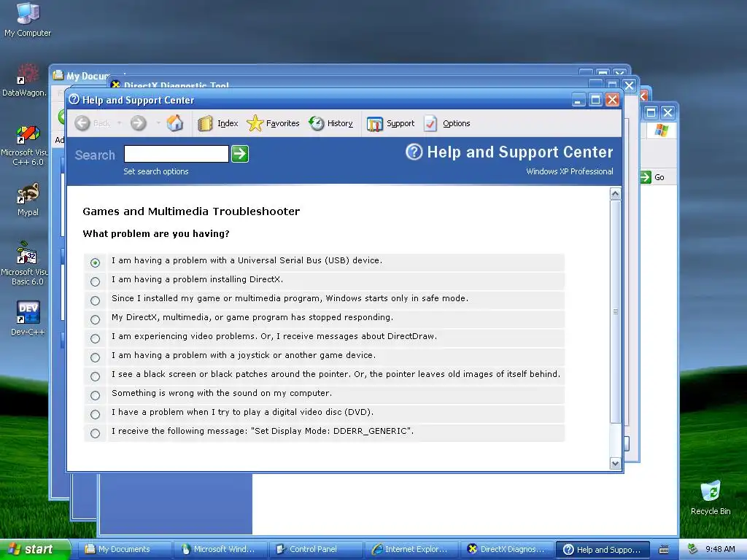Image resolution: width=747 pixels, height=560 pixels.
Task: Select the sound problem option
Action: pos(96,396)
